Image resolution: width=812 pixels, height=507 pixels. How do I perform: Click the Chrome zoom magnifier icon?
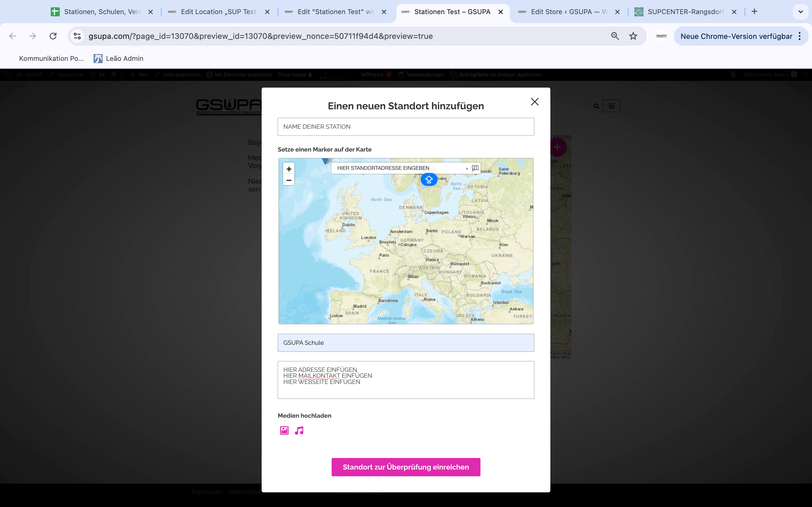[x=615, y=36]
